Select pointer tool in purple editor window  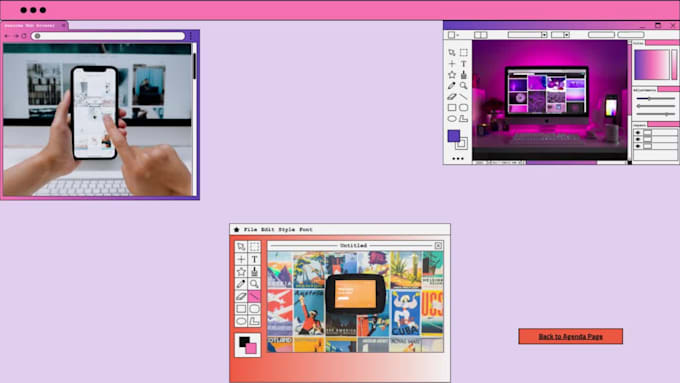coord(452,52)
